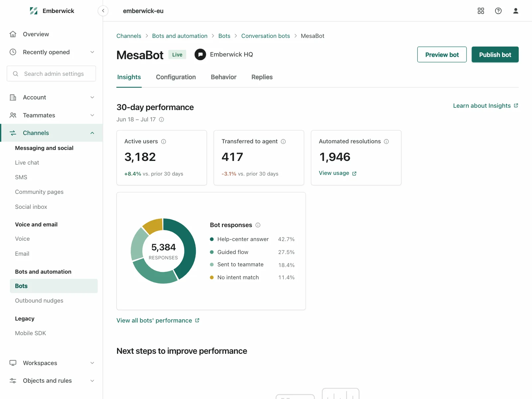The image size is (532, 399).
Task: Open the Configuration tab
Action: pos(176,77)
